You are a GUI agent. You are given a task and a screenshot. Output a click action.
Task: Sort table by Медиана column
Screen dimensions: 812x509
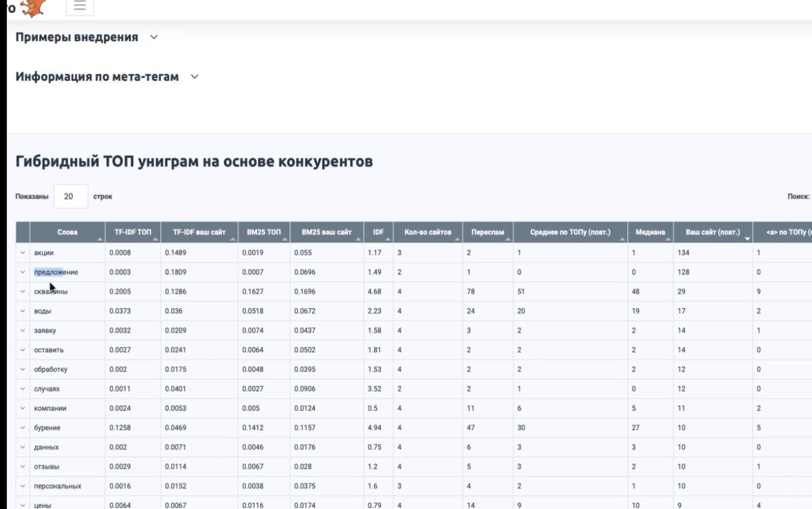click(x=650, y=232)
